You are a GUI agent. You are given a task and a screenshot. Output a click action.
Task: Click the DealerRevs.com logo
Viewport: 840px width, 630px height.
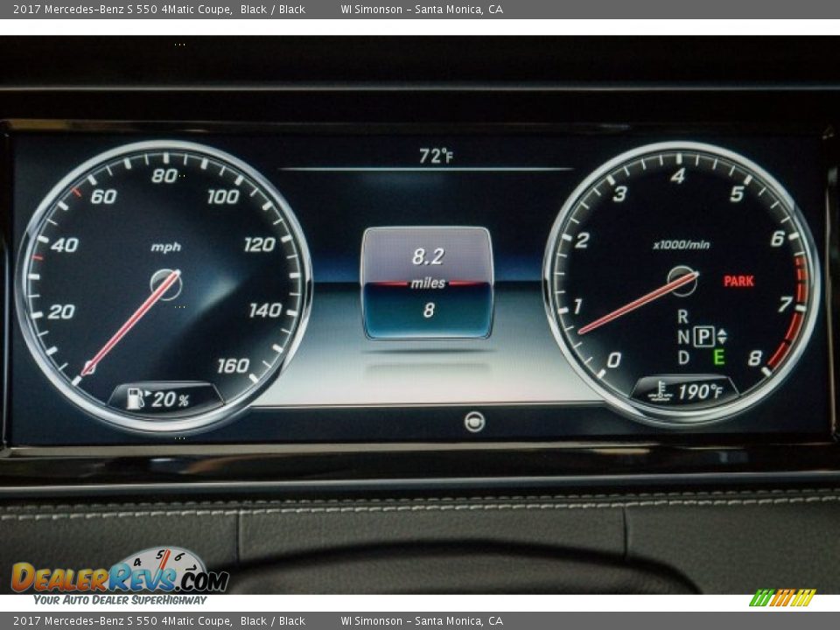point(120,576)
